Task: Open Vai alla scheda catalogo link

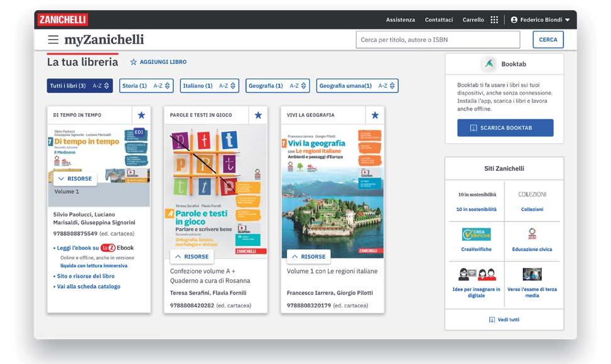Action: pos(89,287)
